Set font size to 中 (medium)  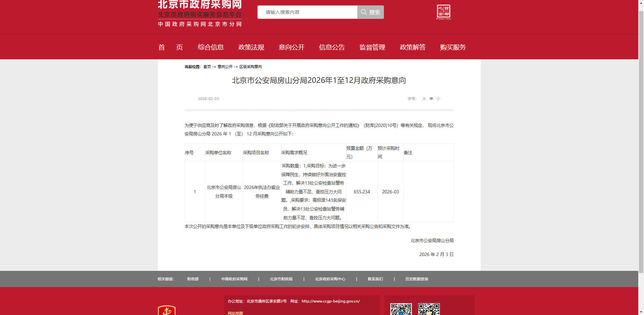[431, 99]
